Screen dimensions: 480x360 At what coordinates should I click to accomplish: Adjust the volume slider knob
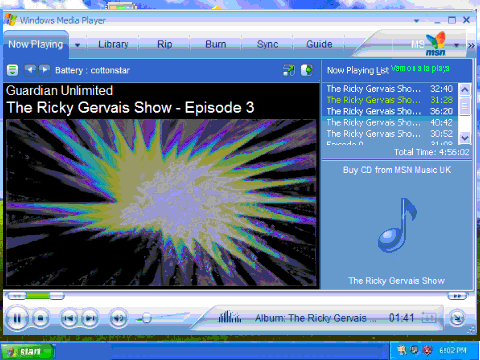(146, 319)
